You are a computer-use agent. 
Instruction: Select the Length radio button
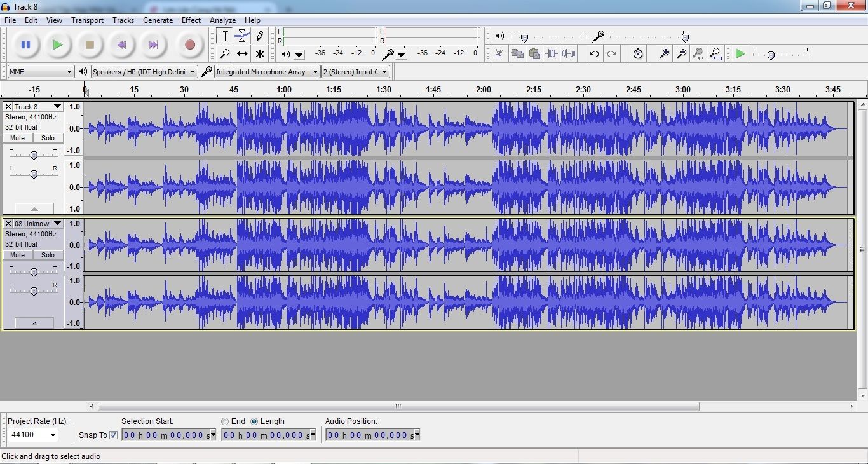tap(254, 421)
